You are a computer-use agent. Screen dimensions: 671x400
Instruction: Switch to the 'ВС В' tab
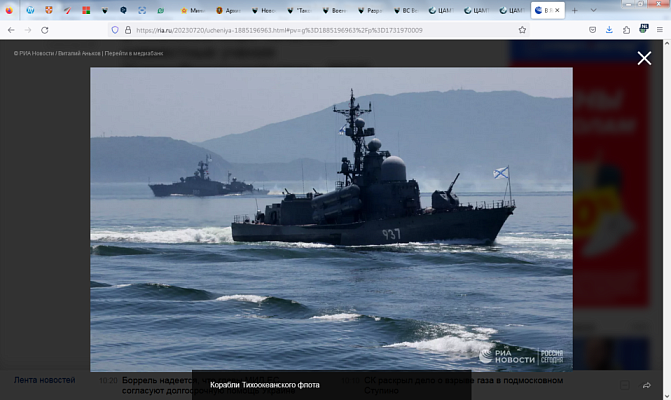[405, 10]
